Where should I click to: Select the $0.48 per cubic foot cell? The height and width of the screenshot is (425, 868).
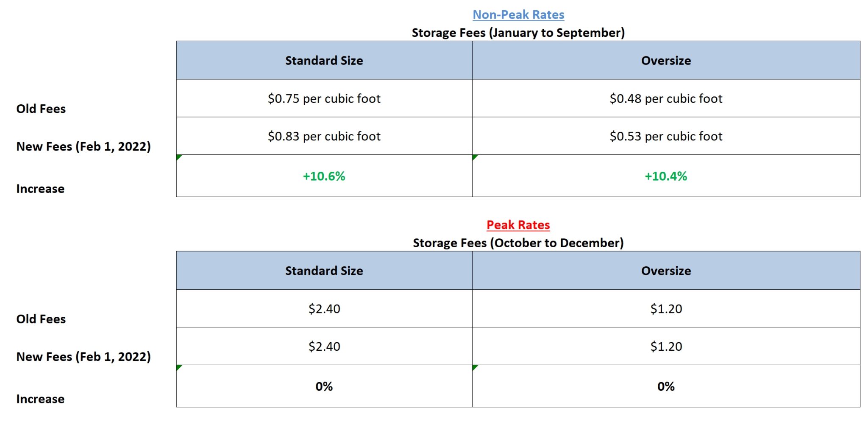pyautogui.click(x=666, y=98)
